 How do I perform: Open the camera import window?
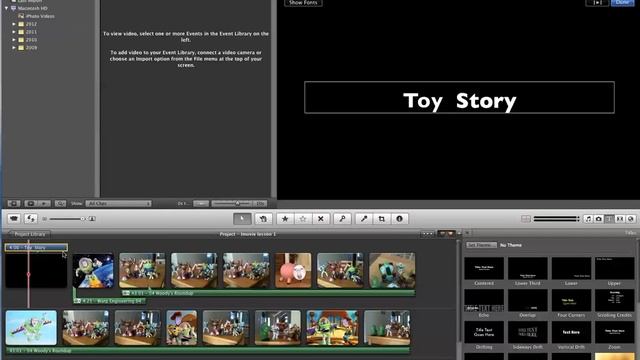(14, 218)
